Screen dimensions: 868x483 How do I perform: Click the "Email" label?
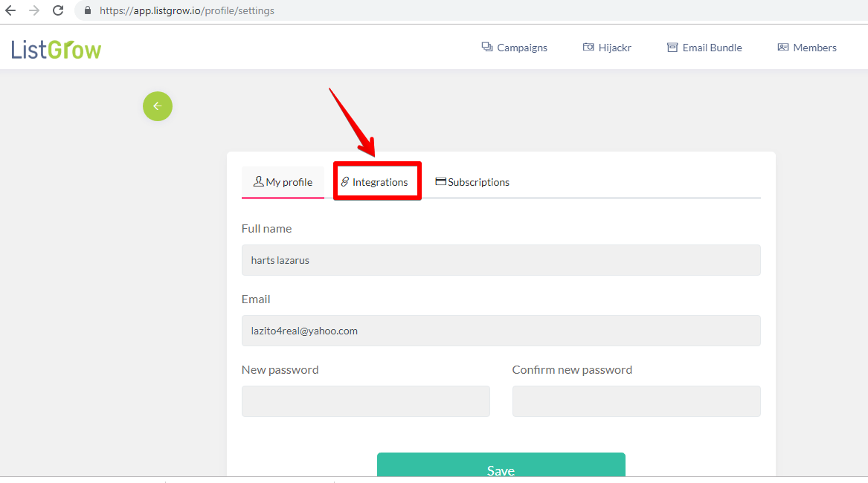pyautogui.click(x=256, y=299)
